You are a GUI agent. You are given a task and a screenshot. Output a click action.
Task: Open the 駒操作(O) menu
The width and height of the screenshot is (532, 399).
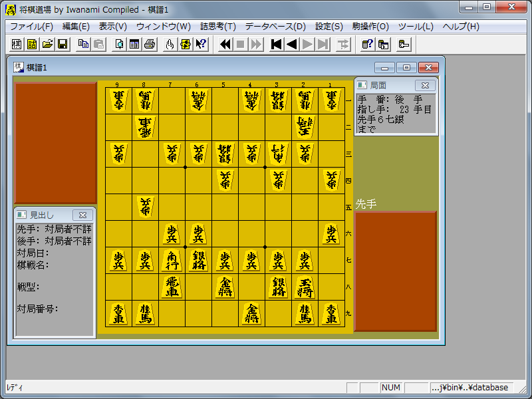370,27
